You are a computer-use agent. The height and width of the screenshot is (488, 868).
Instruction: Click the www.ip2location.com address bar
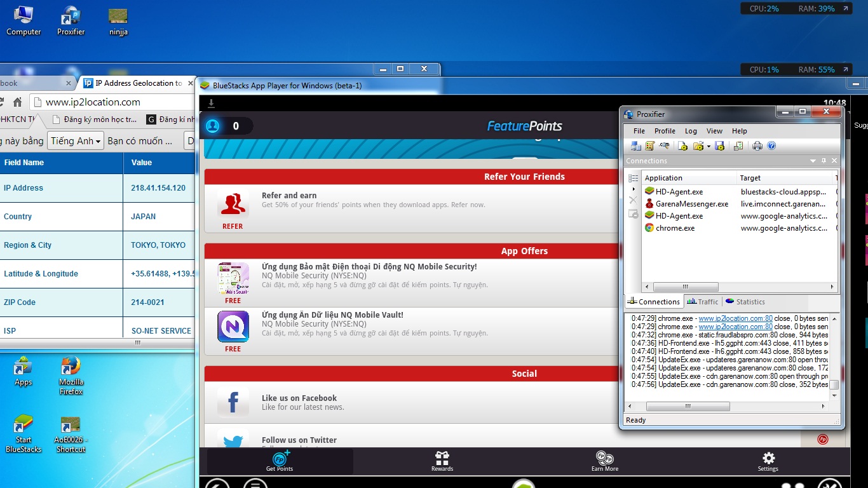click(112, 102)
